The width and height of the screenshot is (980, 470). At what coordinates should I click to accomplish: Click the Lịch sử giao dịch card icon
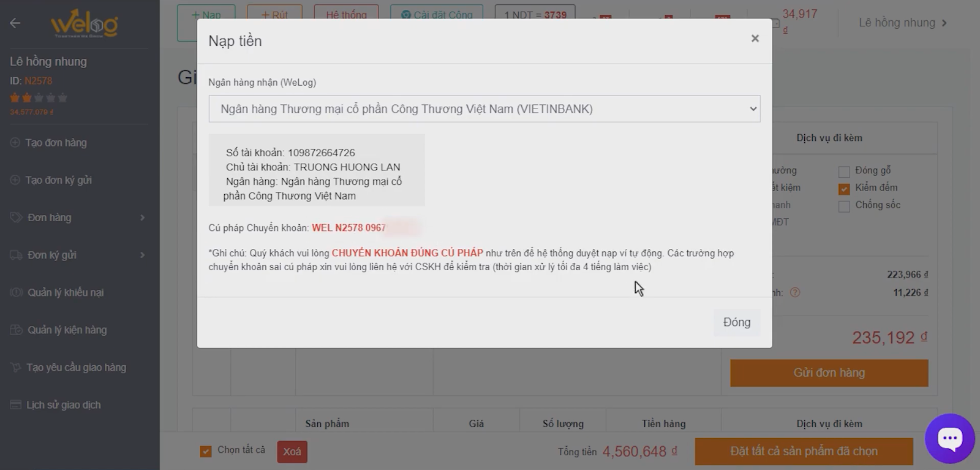pos(16,405)
